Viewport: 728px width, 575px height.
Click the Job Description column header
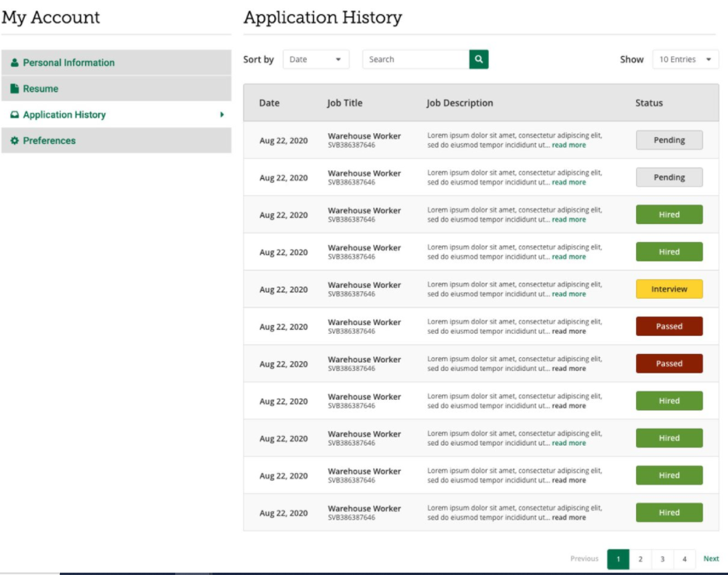pyautogui.click(x=459, y=103)
